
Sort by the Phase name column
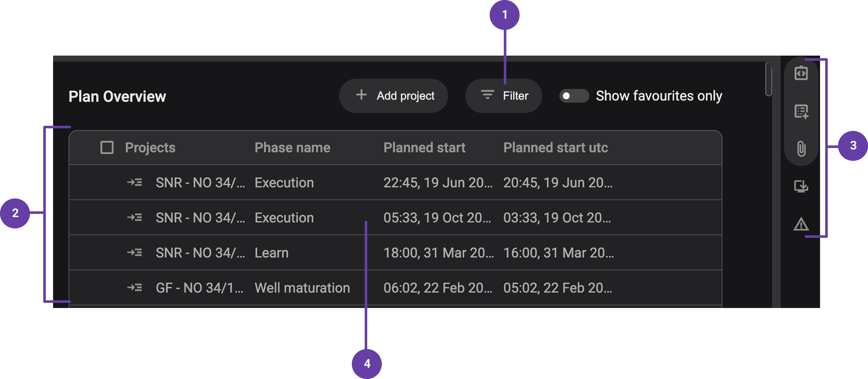click(x=292, y=147)
